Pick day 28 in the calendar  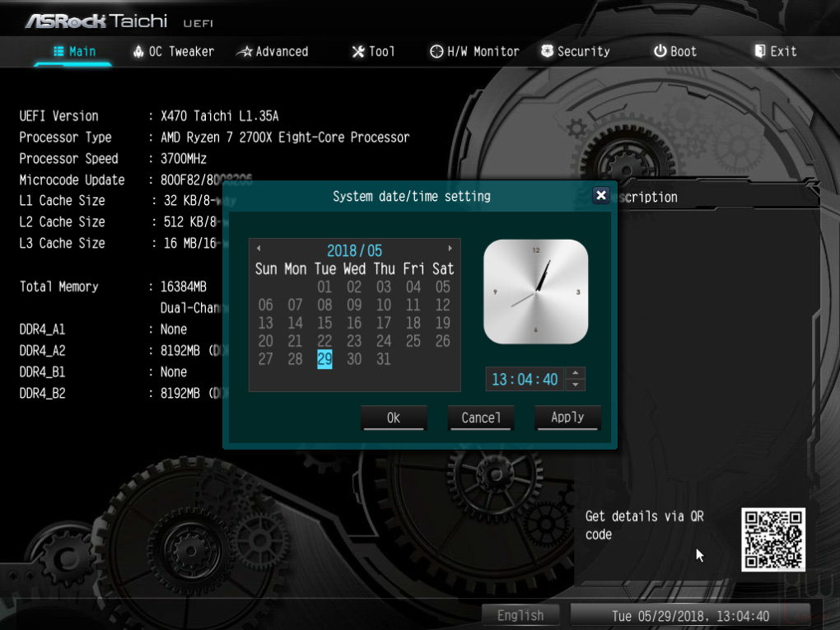[295, 359]
